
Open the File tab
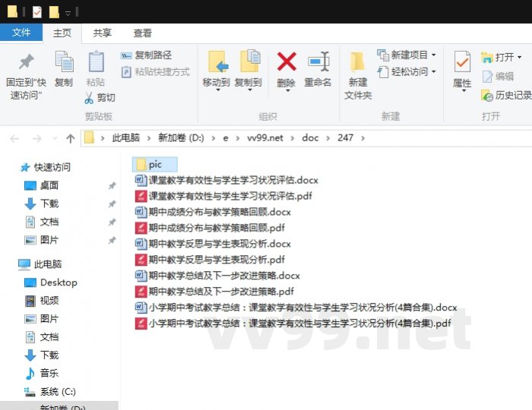(x=21, y=33)
